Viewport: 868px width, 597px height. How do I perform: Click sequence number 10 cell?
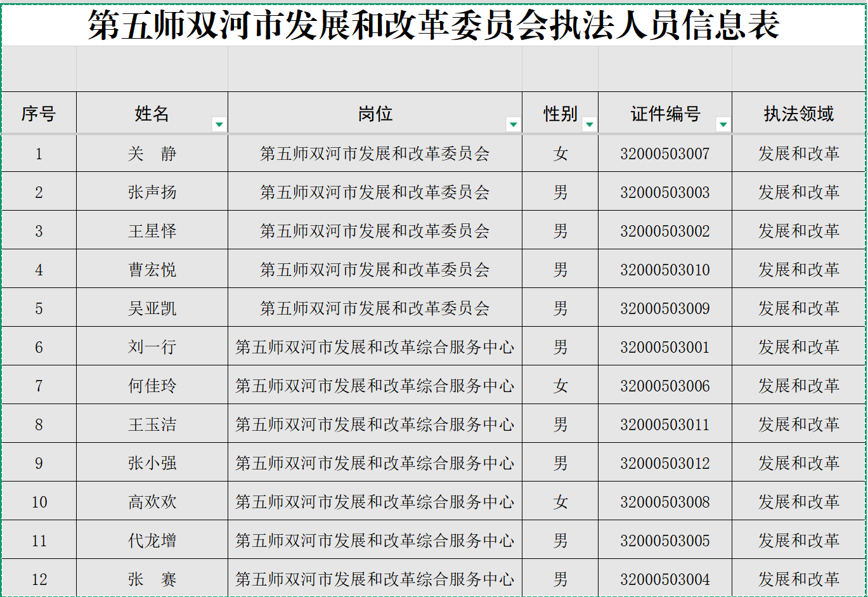[39, 502]
